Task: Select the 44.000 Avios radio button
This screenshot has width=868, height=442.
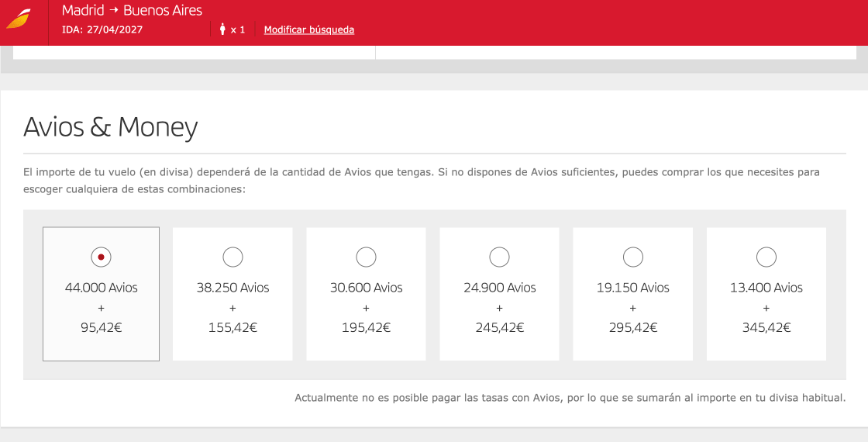Action: 101,257
